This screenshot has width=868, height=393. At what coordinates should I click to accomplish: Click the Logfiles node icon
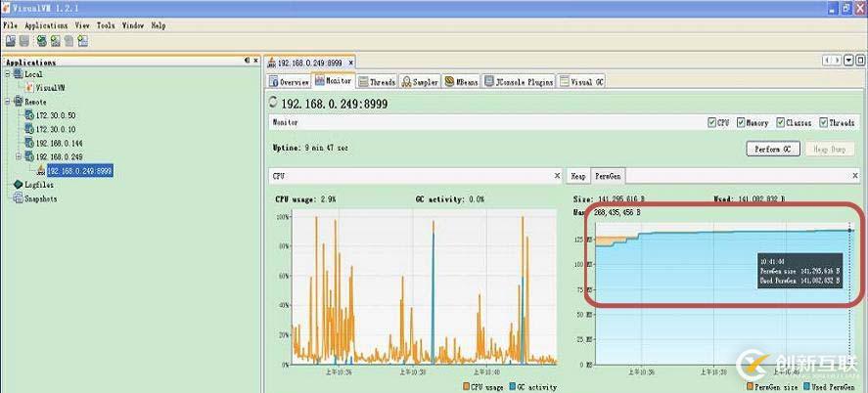point(19,185)
